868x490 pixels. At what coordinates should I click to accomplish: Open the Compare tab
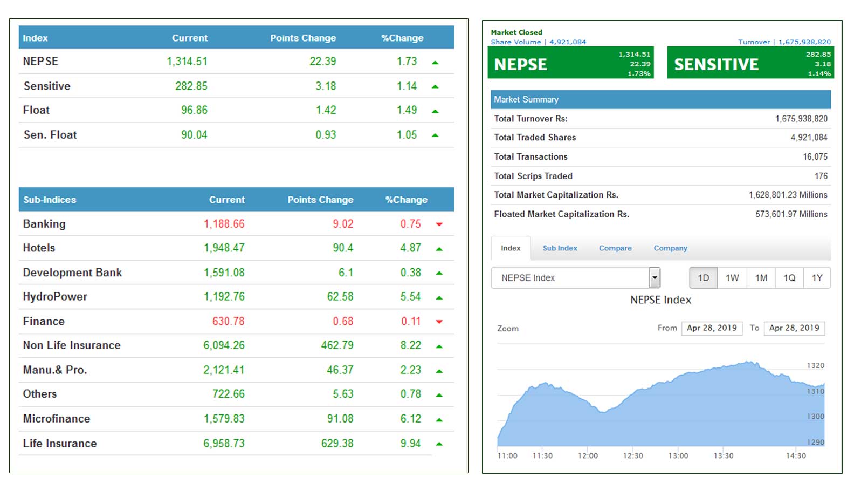tap(615, 248)
